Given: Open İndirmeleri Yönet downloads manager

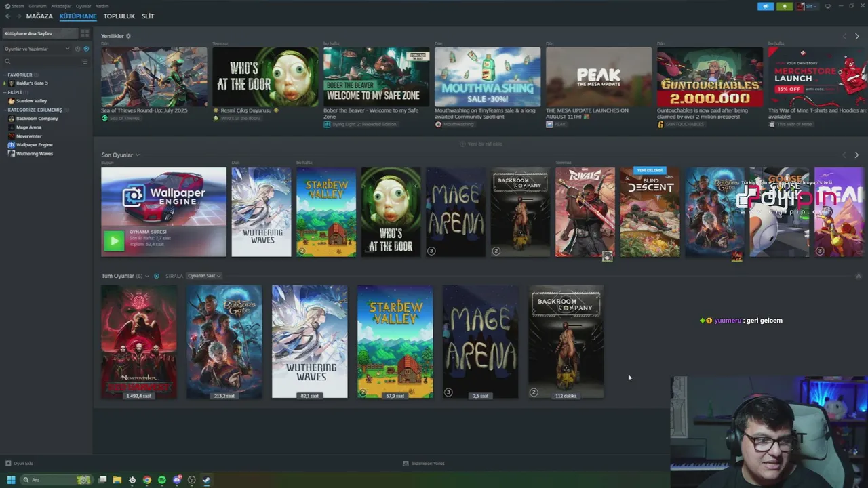Looking at the screenshot, I should pyautogui.click(x=425, y=464).
